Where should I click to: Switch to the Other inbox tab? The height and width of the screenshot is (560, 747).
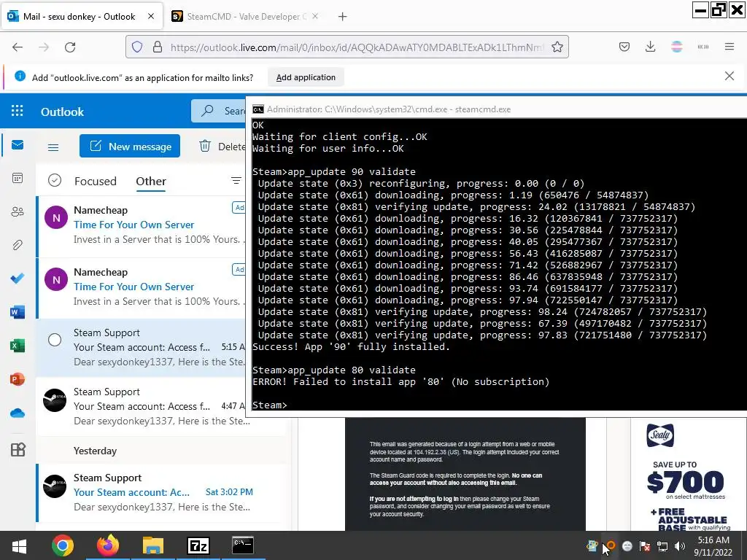[x=151, y=181]
